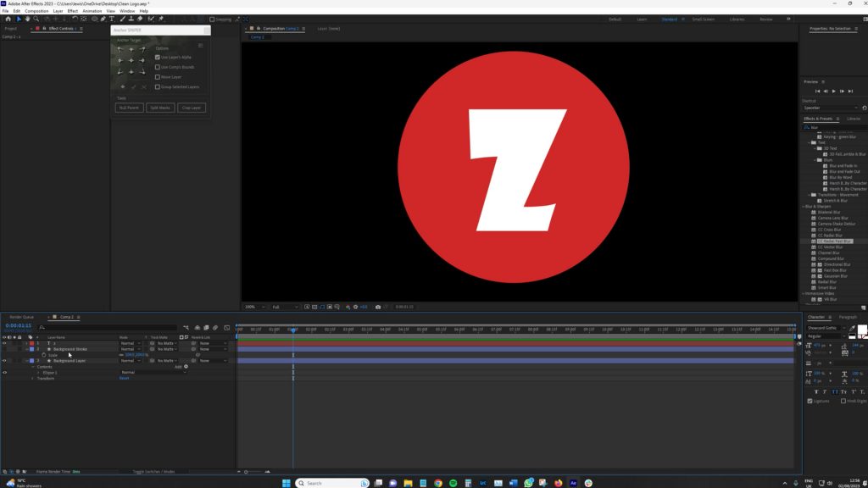Open the Anchor Sniper hamburger menu
The image size is (868, 488).
coord(201,46)
